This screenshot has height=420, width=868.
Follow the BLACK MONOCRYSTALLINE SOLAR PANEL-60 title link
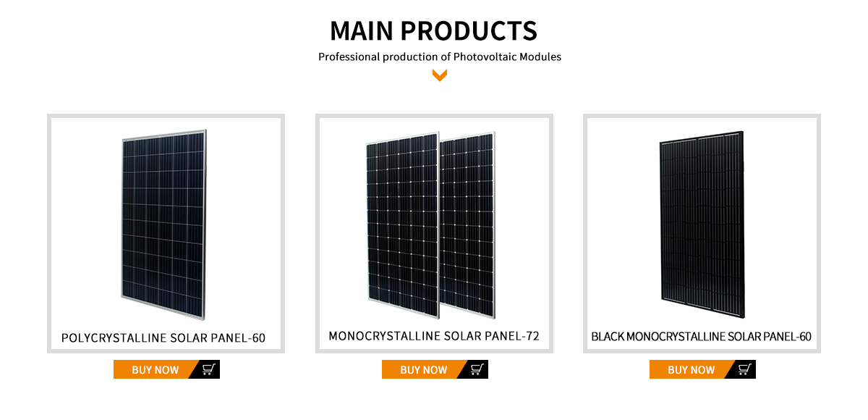[x=702, y=337]
